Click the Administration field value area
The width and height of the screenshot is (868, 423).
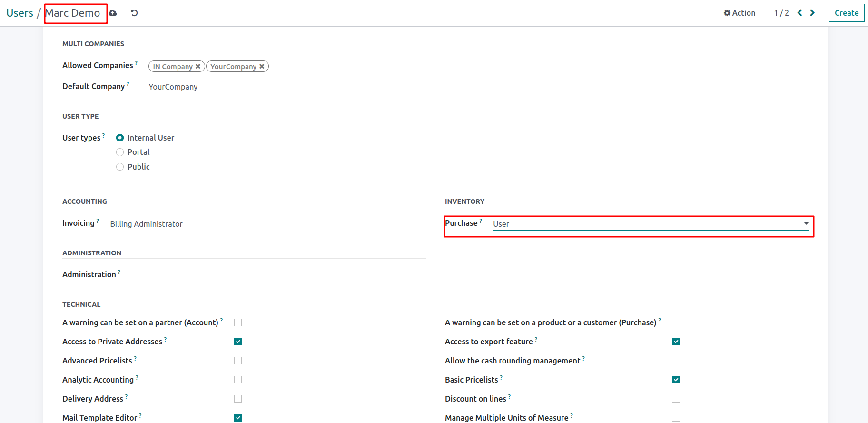click(x=266, y=275)
